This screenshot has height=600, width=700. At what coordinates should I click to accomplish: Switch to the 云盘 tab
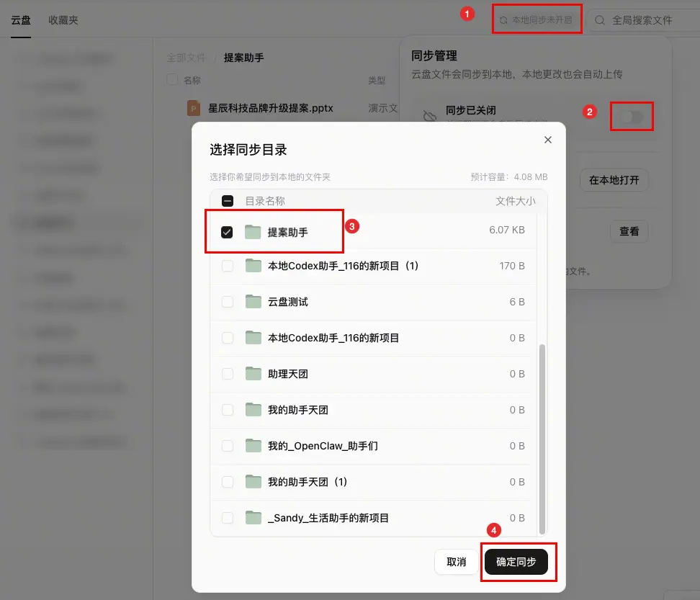21,20
